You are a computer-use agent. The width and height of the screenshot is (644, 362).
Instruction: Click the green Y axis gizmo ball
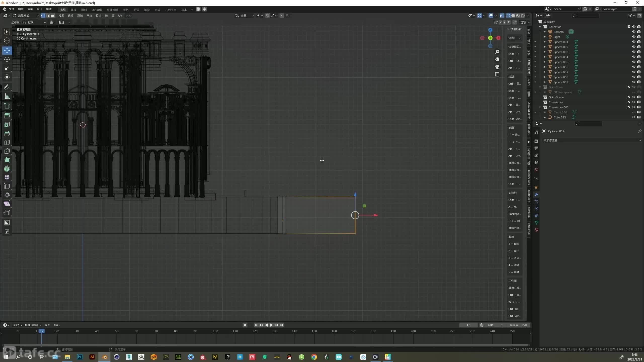(490, 38)
